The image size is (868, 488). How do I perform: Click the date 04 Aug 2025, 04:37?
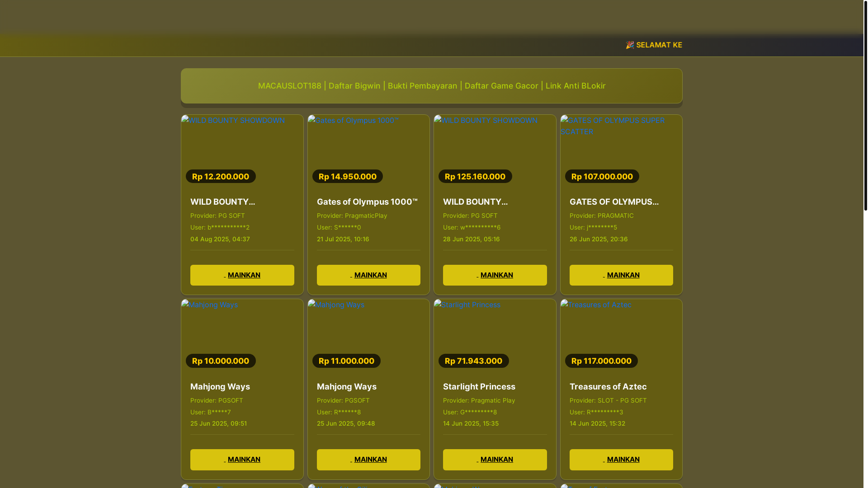click(x=220, y=239)
